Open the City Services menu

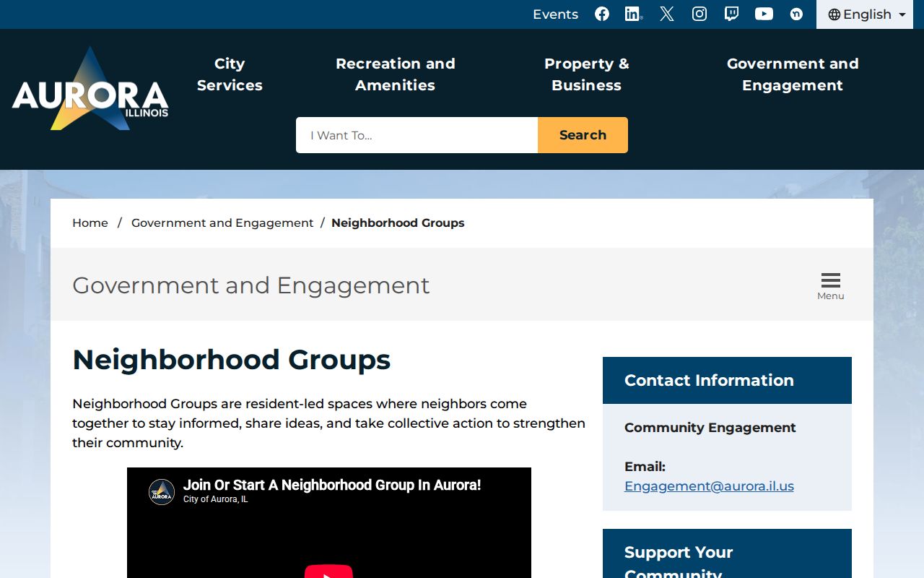(x=230, y=74)
